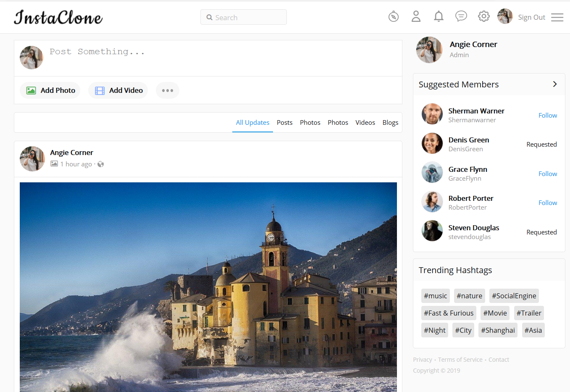Viewport: 570px width, 392px height.
Task: Select the Blogs tab
Action: pyautogui.click(x=390, y=123)
